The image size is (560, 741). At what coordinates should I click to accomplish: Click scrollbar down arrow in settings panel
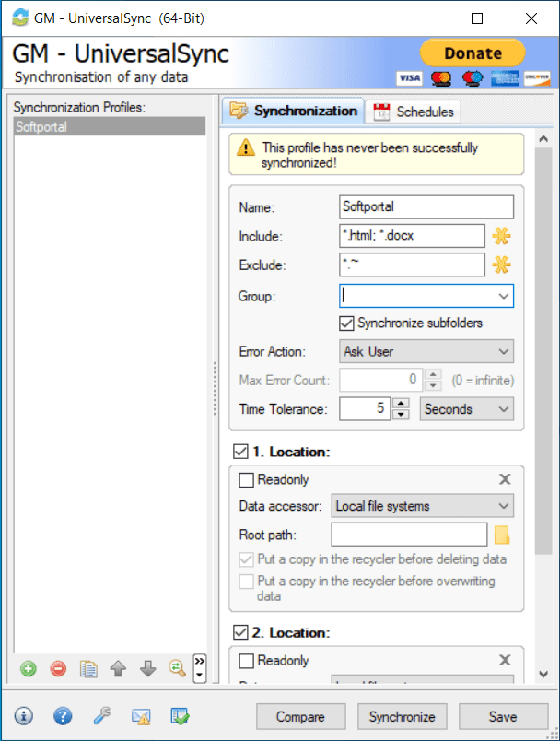click(x=543, y=674)
